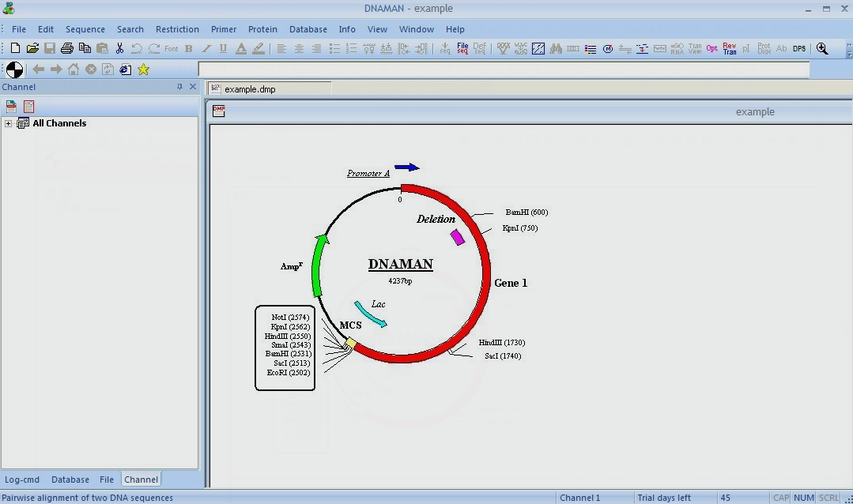Screen dimensions: 853x504
Task: Switch to the Database bottom tab
Action: pos(70,480)
